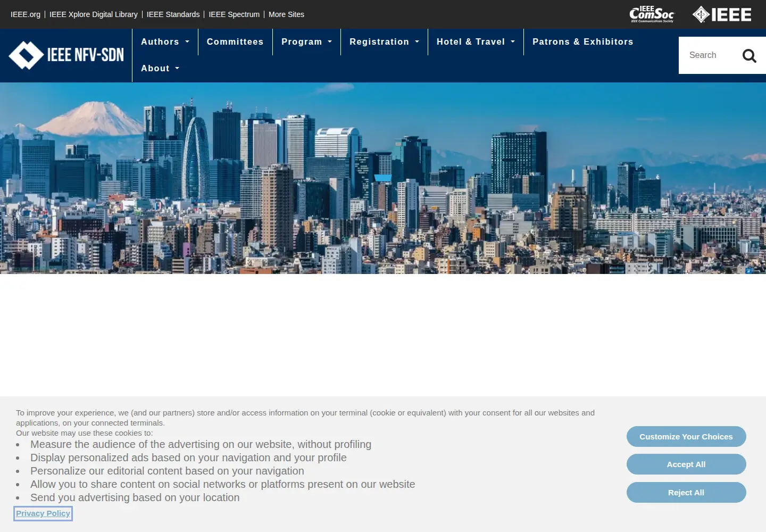Image resolution: width=766 pixels, height=532 pixels.
Task: Click Customize Your Choices button
Action: pyautogui.click(x=686, y=437)
